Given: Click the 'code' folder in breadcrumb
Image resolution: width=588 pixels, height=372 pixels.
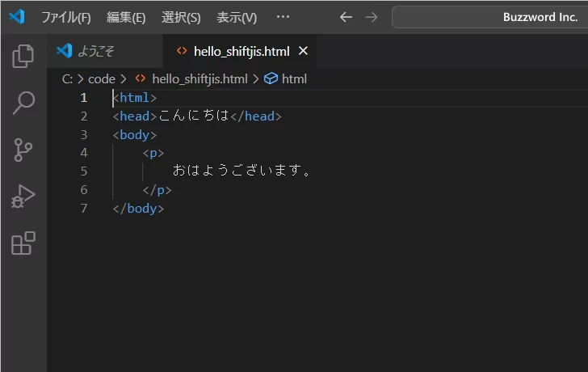Looking at the screenshot, I should coord(102,78).
